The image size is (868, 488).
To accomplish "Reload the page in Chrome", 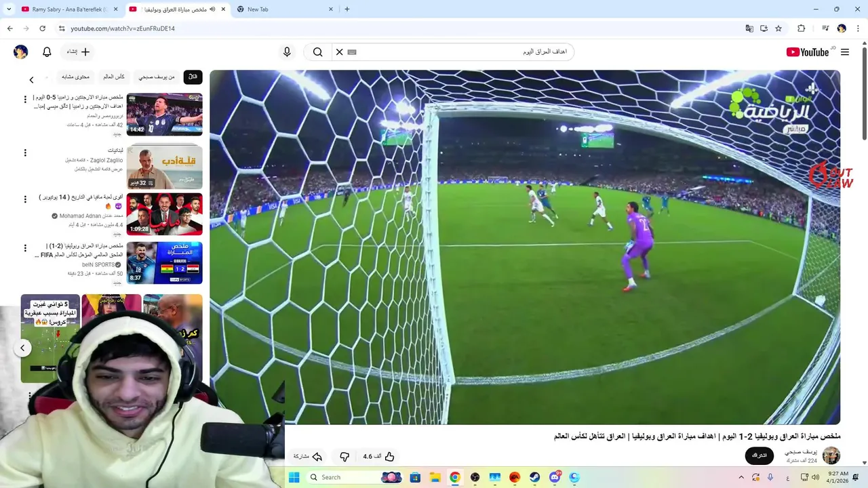I will (x=42, y=28).
